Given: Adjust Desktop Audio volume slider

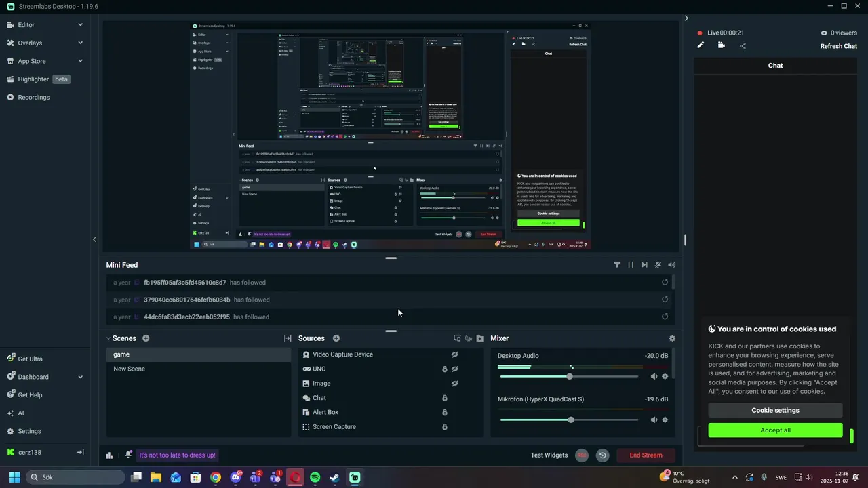Looking at the screenshot, I should [570, 376].
